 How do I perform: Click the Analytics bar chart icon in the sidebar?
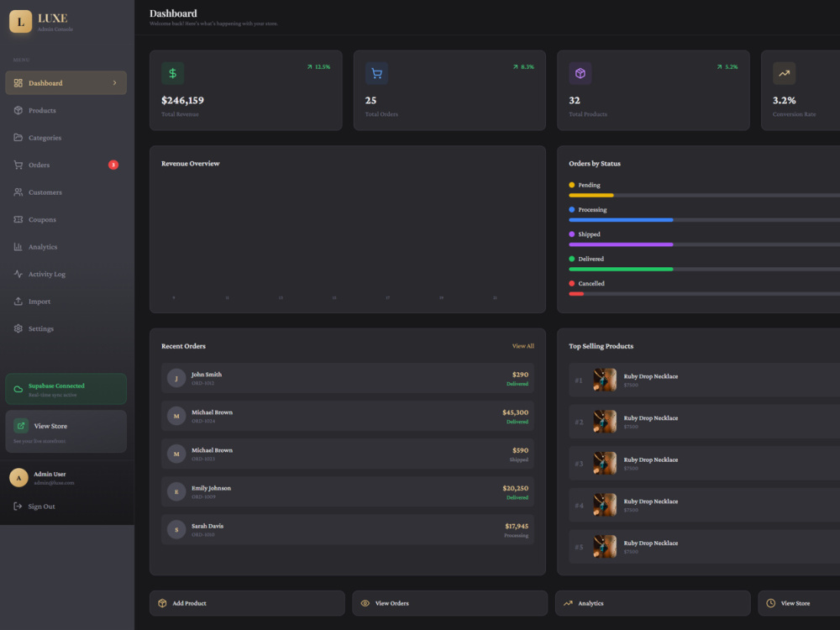18,247
